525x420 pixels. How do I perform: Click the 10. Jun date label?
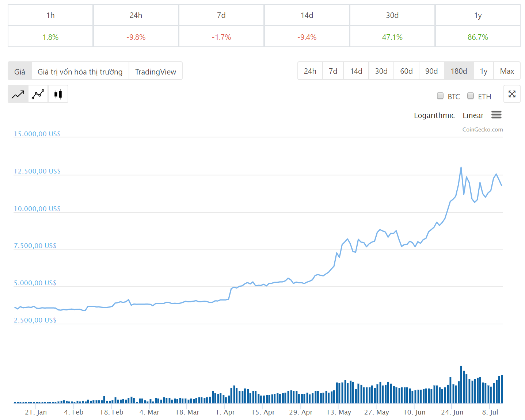[414, 412]
